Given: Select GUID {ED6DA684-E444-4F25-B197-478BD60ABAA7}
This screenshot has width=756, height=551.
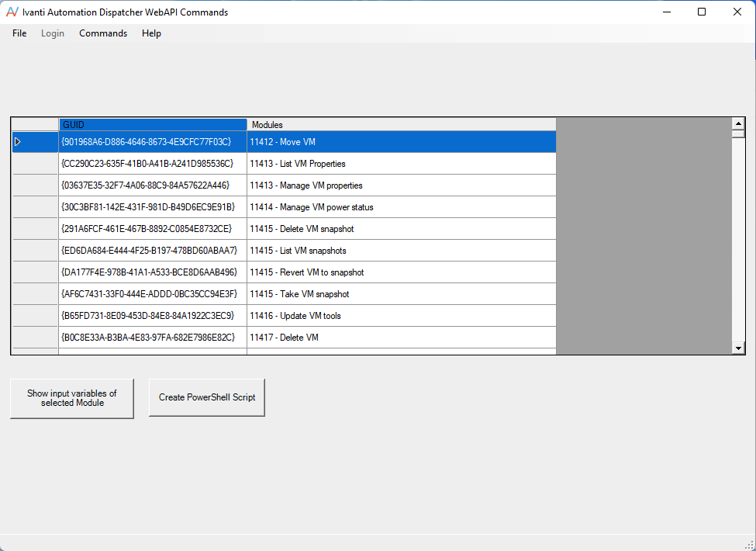Looking at the screenshot, I should click(153, 251).
